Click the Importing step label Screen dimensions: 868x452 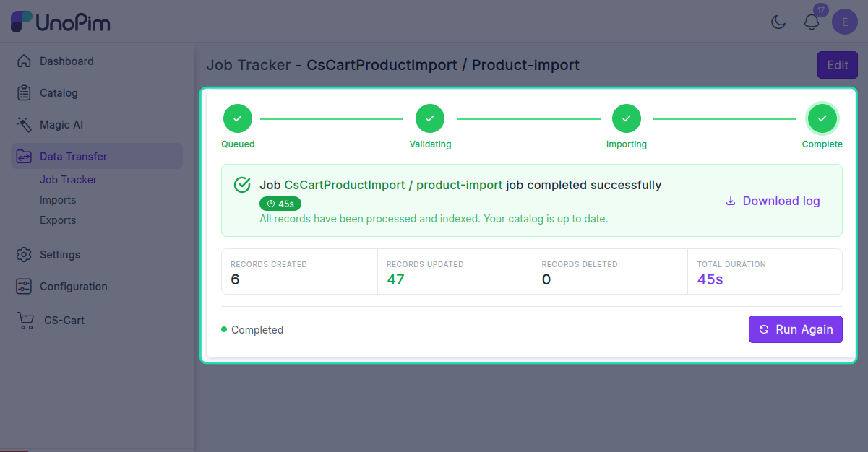[x=627, y=144]
